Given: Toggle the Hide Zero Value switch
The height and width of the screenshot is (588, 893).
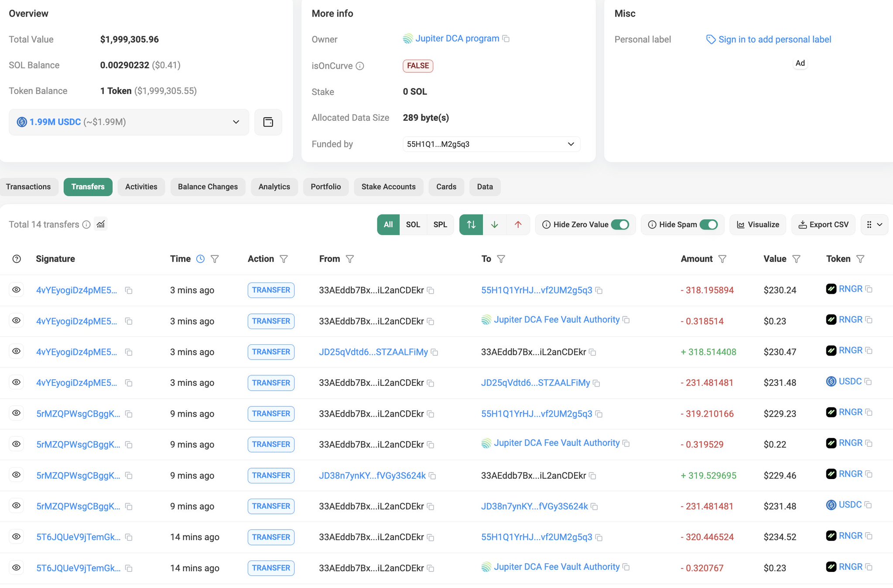Looking at the screenshot, I should (x=620, y=224).
